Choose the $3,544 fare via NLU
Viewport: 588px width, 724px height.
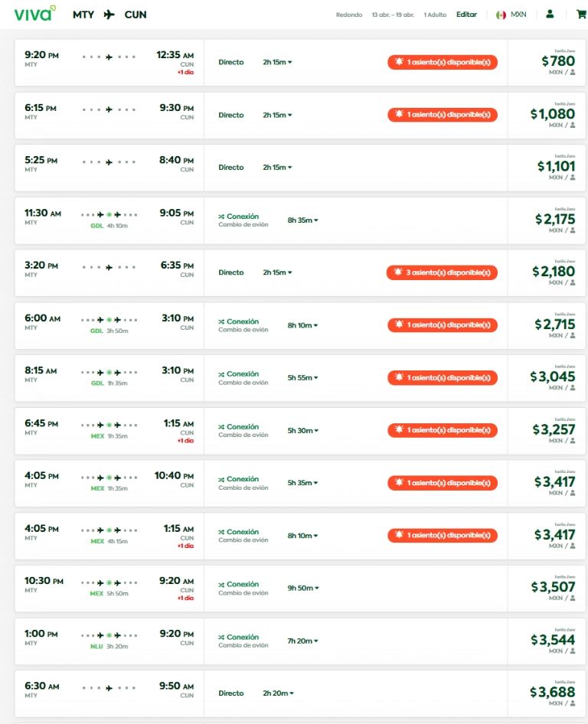pyautogui.click(x=553, y=640)
